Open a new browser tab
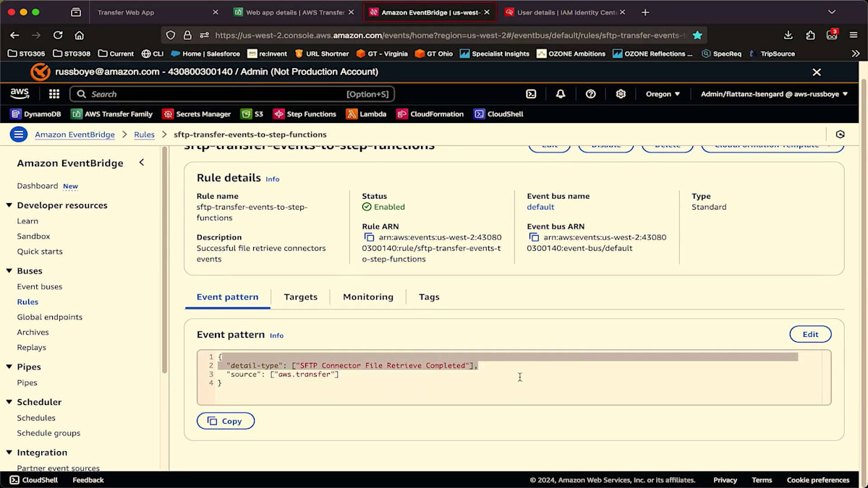 (x=645, y=12)
